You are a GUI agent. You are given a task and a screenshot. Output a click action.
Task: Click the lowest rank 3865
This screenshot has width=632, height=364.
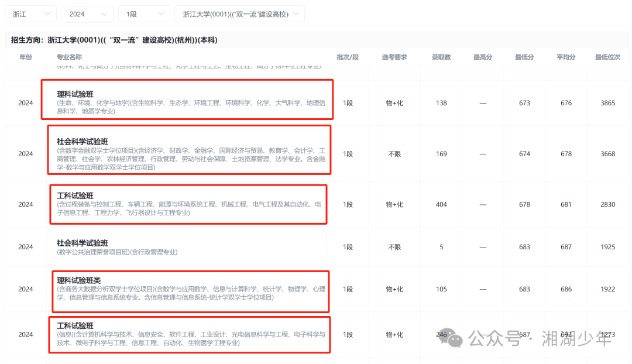tap(608, 103)
